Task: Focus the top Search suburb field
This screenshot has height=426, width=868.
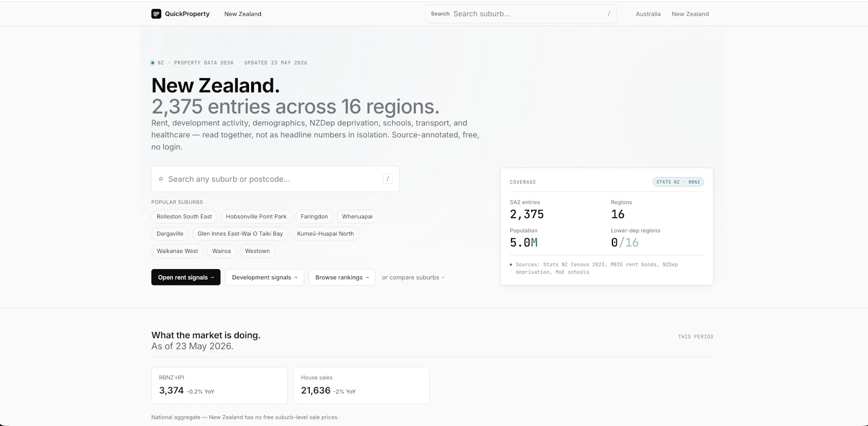Action: coord(521,14)
